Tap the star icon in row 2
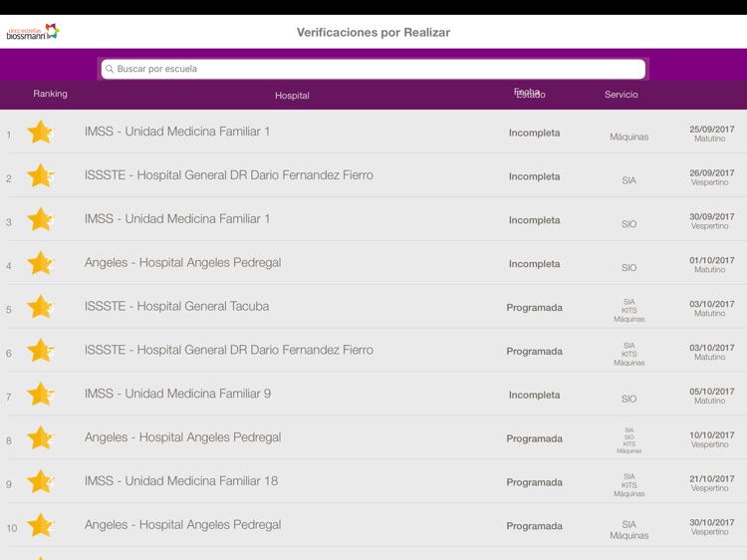Screen dimensions: 747x560 (40, 175)
